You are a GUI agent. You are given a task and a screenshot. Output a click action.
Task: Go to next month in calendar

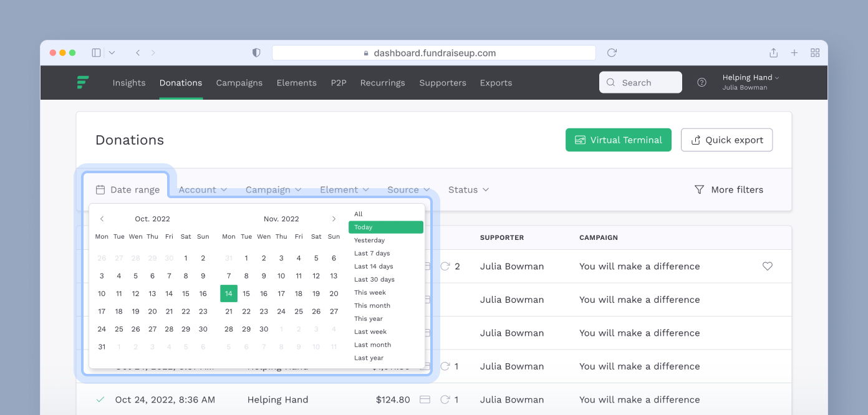tap(334, 219)
